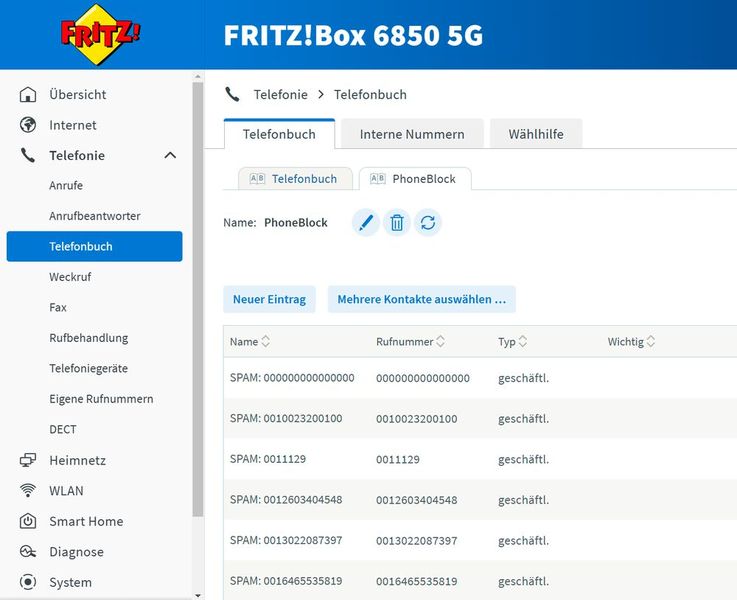Click Rufnummer cell 0013022087397

(x=416, y=541)
